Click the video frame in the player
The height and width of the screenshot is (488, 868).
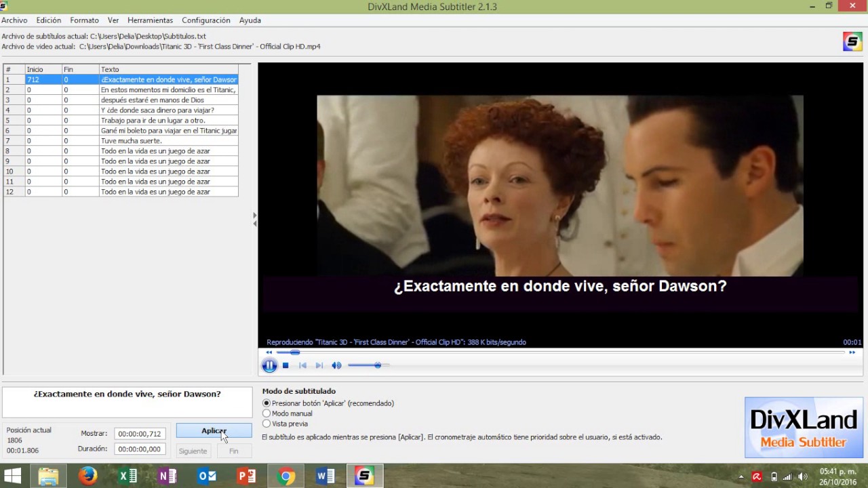pos(560,186)
